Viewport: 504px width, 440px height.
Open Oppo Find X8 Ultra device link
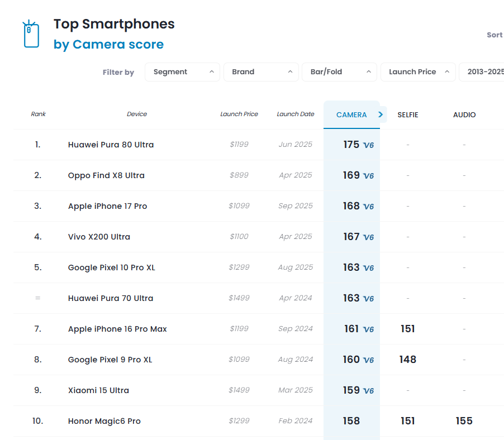click(106, 175)
